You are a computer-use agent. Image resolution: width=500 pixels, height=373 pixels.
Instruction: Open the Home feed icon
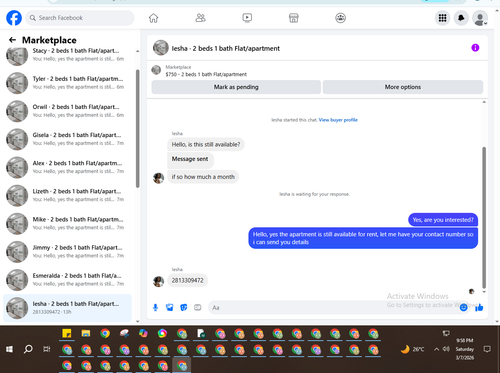coord(153,18)
